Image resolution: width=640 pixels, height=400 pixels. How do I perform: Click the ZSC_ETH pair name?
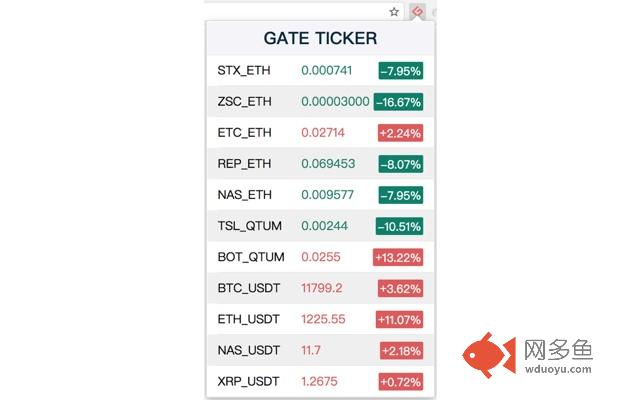tap(244, 102)
